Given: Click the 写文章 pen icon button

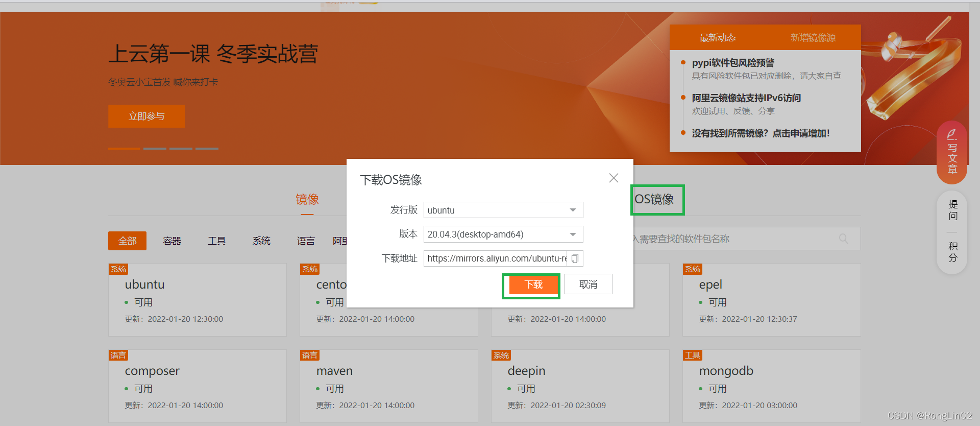Looking at the screenshot, I should 952,152.
